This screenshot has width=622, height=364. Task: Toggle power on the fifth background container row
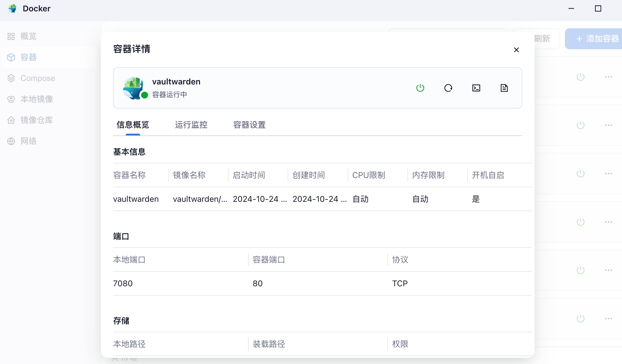coord(581,270)
